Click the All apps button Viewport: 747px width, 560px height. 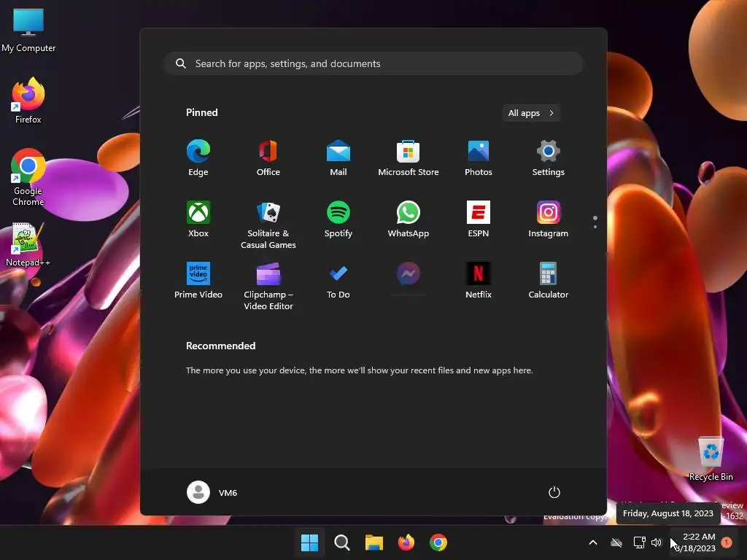click(x=531, y=113)
